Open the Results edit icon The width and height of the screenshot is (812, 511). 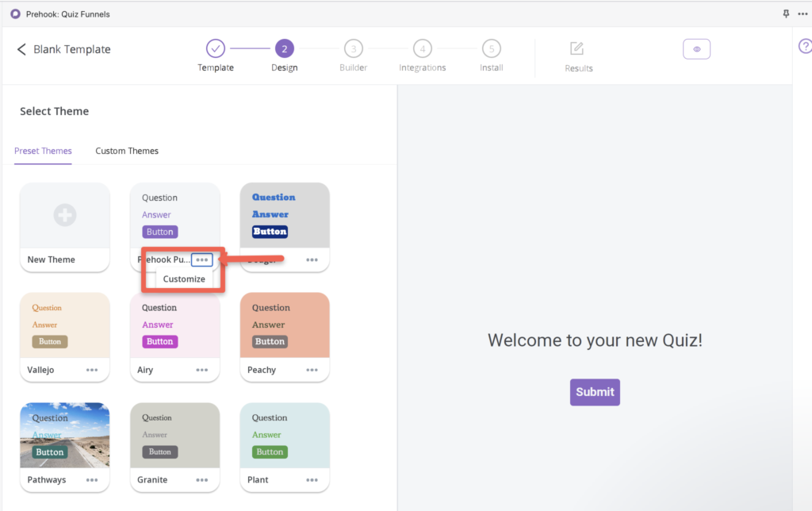click(577, 48)
